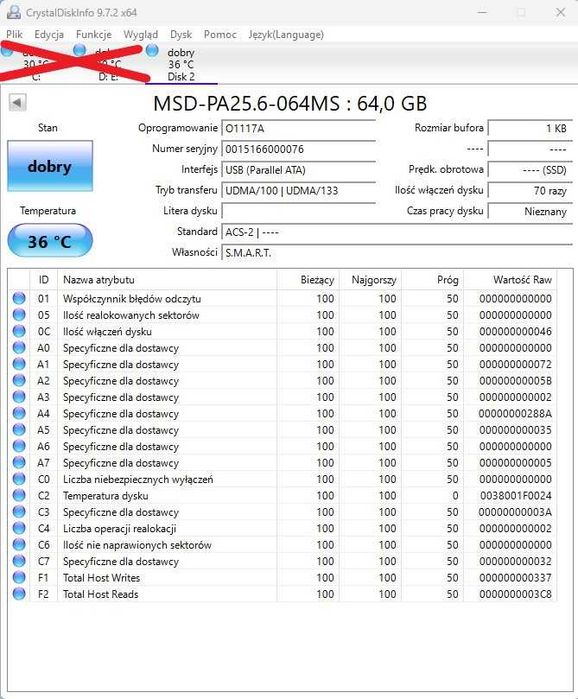
Task: Click status orb in row A5
Action: 19,430
